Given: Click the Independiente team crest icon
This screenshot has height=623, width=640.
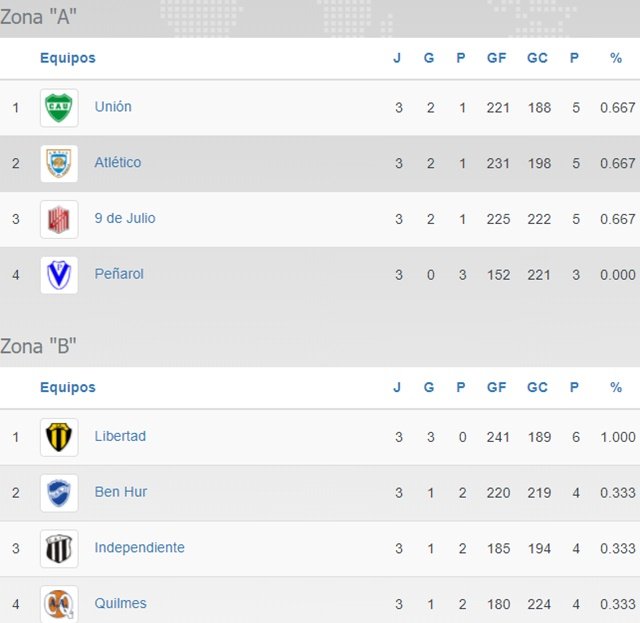Looking at the screenshot, I should [x=59, y=549].
